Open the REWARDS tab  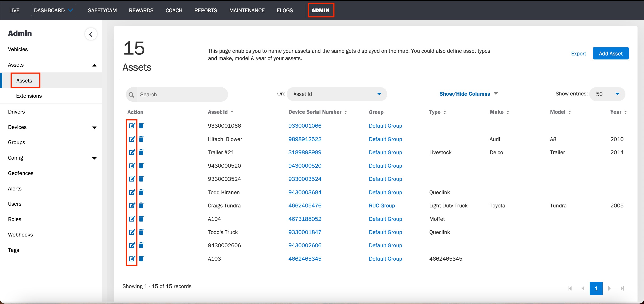click(x=141, y=10)
